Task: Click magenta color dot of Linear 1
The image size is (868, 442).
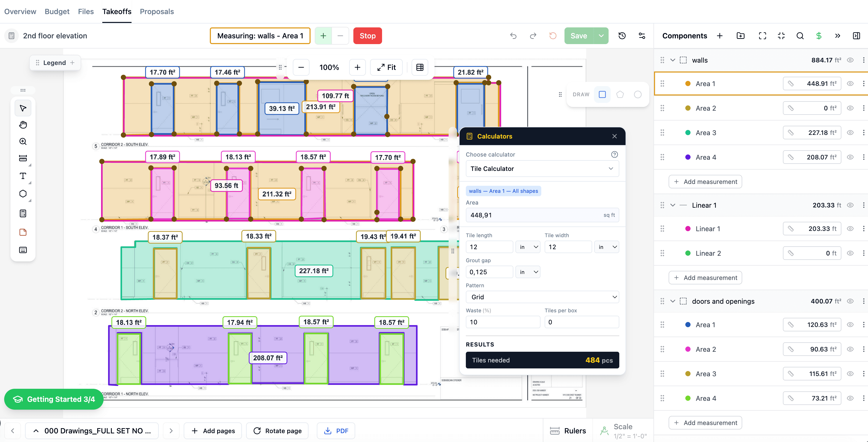Action: click(x=688, y=229)
